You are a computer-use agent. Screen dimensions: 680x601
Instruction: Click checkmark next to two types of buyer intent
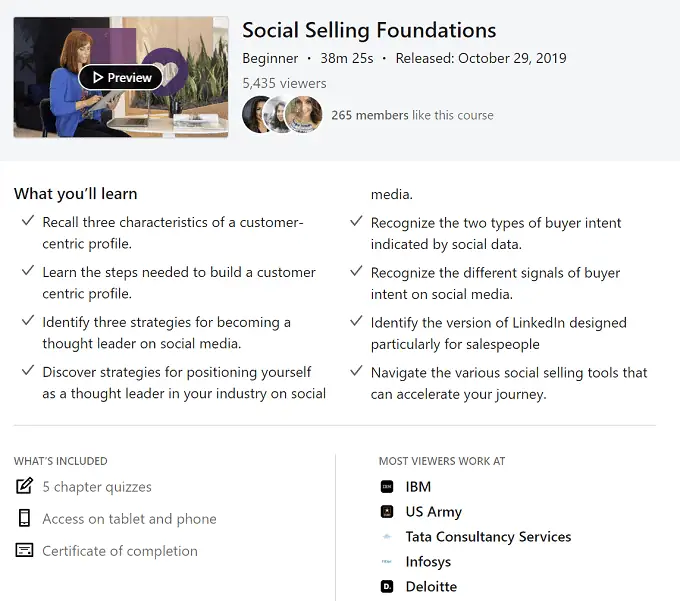[x=356, y=222]
